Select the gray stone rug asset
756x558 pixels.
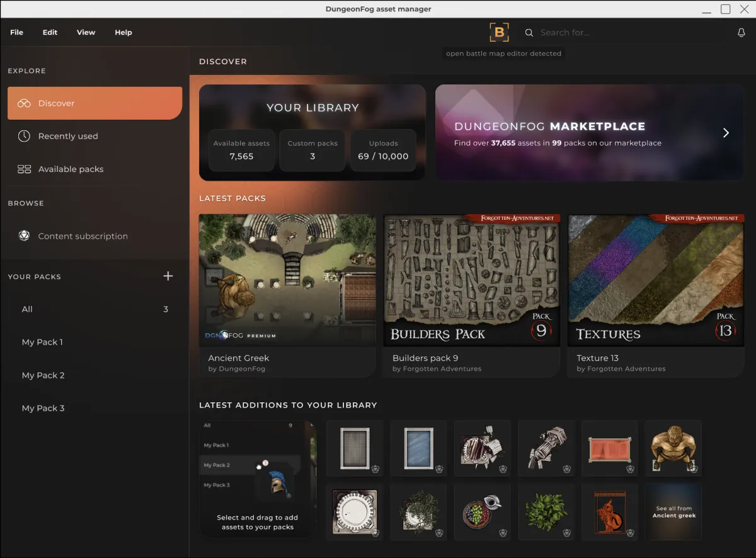355,448
